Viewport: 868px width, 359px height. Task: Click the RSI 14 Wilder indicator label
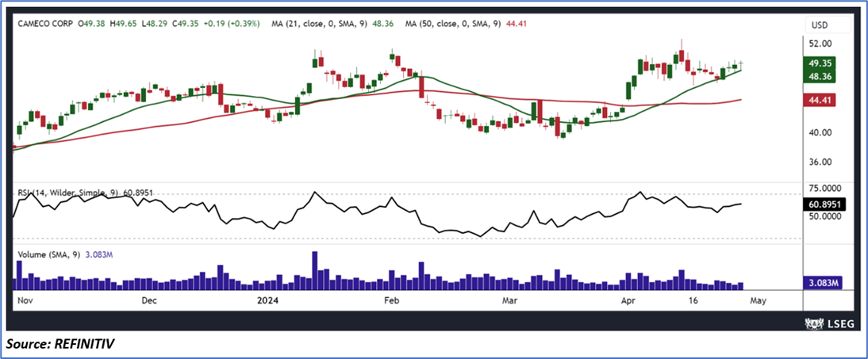click(x=86, y=193)
